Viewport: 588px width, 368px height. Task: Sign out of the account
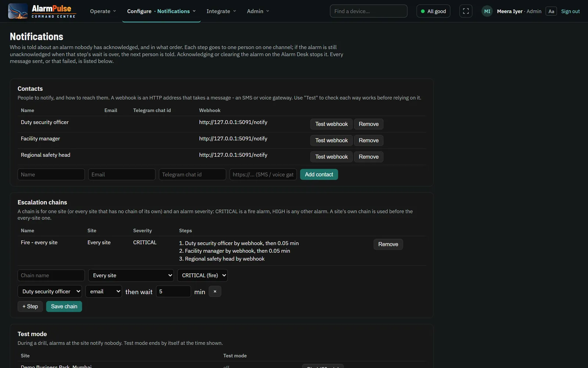pyautogui.click(x=570, y=11)
